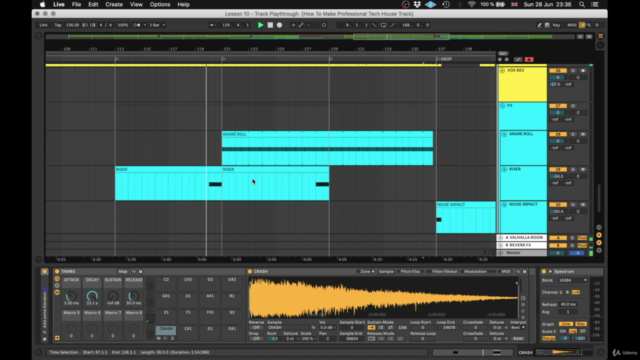640x360 pixels.
Task: Preview CRASH pad play icon
Action: click(165, 338)
